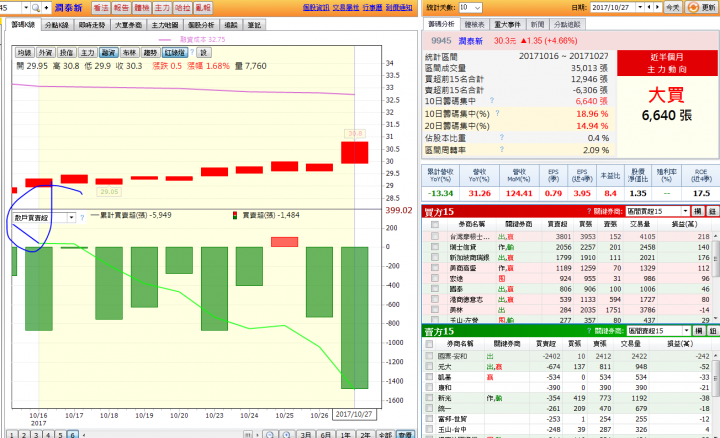The image size is (720, 438).
Task: Click the 更新 refresh button
Action: pos(701,7)
